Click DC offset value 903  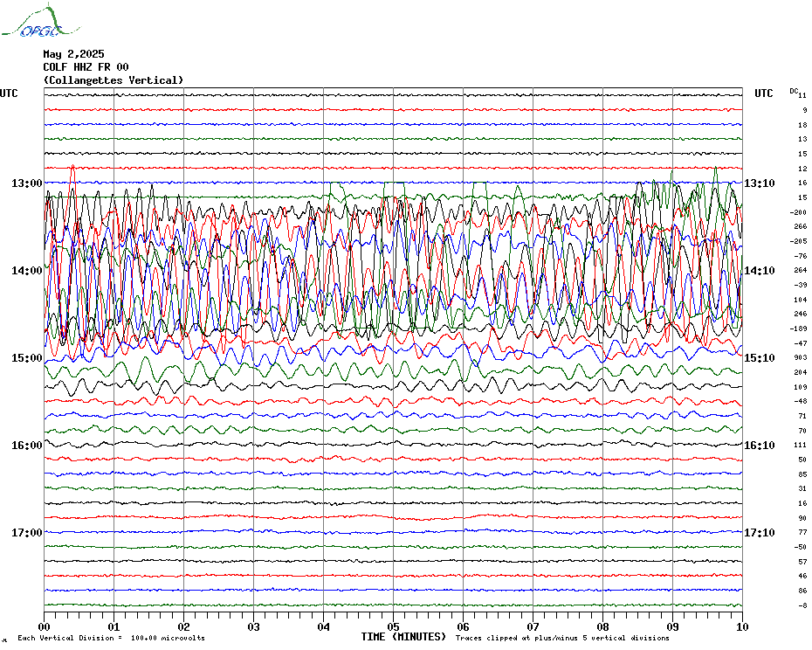coord(801,357)
